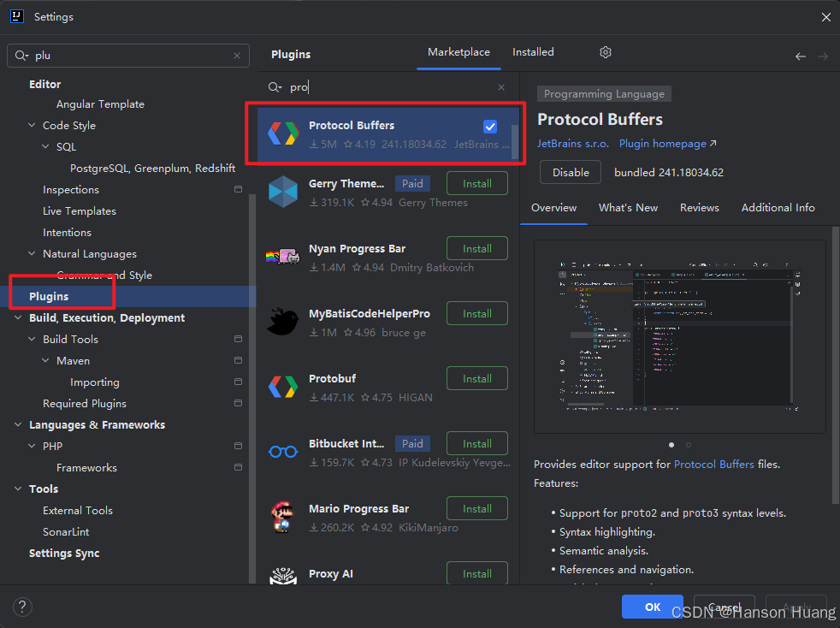Disable the Protocol Buffers plugin
The image size is (840, 628).
[x=571, y=173]
